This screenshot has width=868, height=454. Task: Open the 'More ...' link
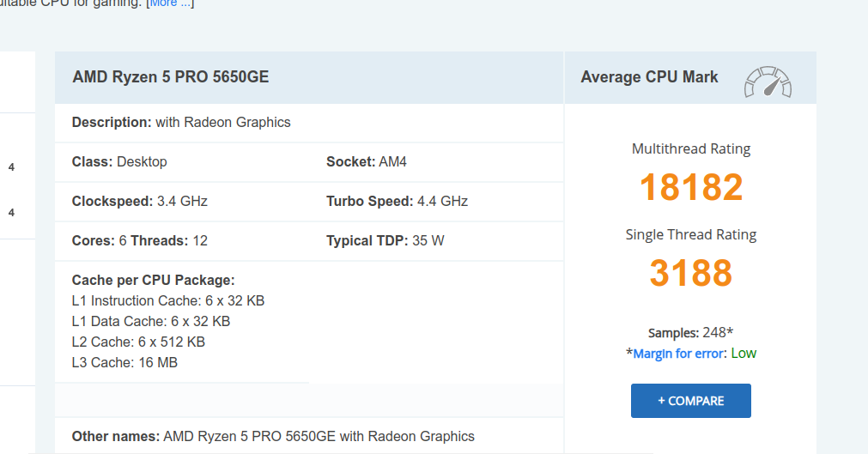coord(171,3)
